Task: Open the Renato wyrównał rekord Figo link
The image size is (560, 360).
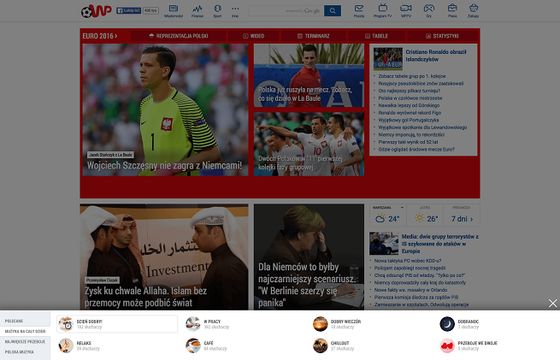Action: (410, 113)
